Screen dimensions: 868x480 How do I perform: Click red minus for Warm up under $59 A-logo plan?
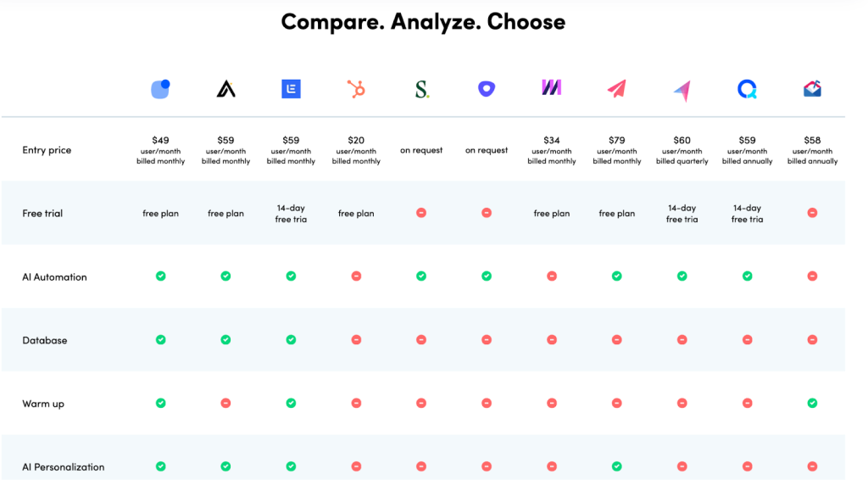click(225, 403)
